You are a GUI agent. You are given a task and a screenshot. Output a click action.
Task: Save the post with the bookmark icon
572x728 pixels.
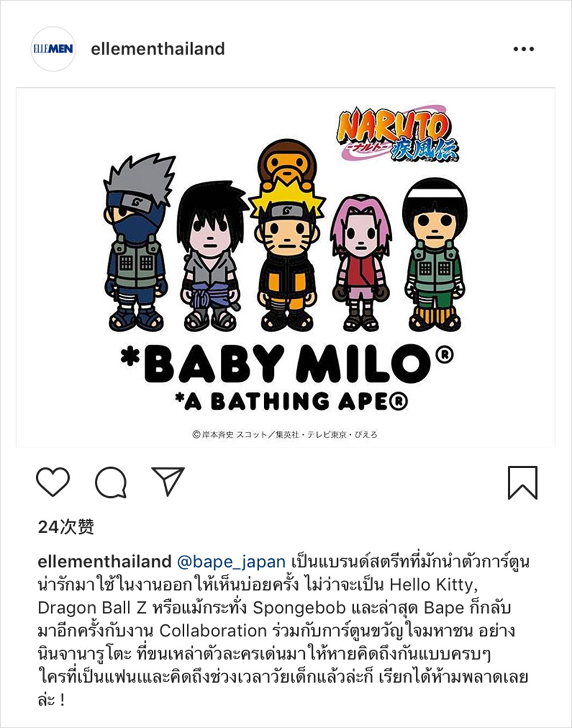tap(523, 482)
